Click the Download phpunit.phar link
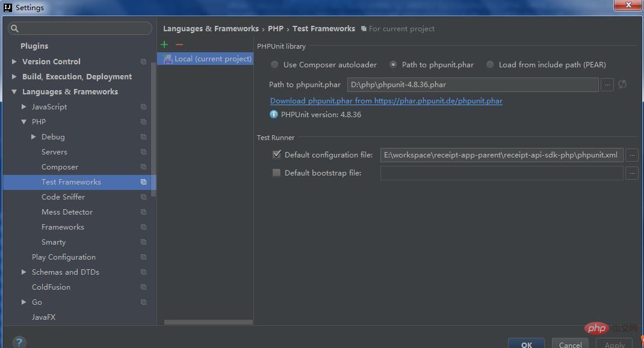Viewport: 644px width, 348px height. click(386, 100)
